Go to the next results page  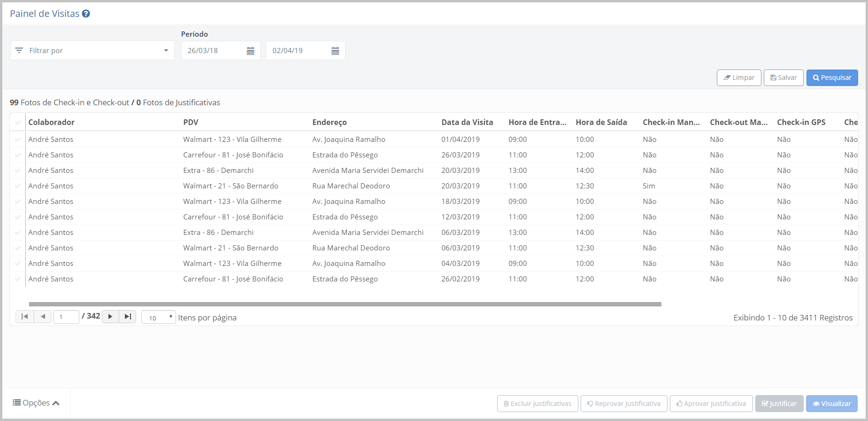110,317
